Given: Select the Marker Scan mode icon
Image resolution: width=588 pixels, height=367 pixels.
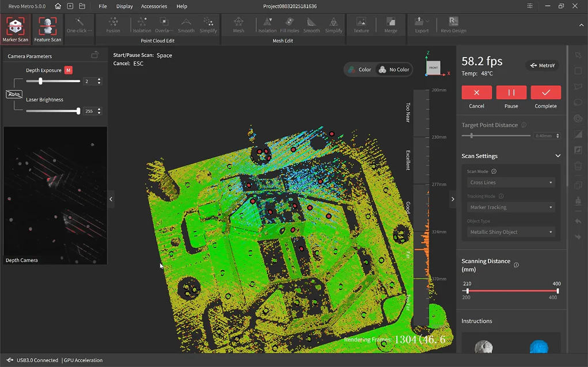Looking at the screenshot, I should pos(15,29).
